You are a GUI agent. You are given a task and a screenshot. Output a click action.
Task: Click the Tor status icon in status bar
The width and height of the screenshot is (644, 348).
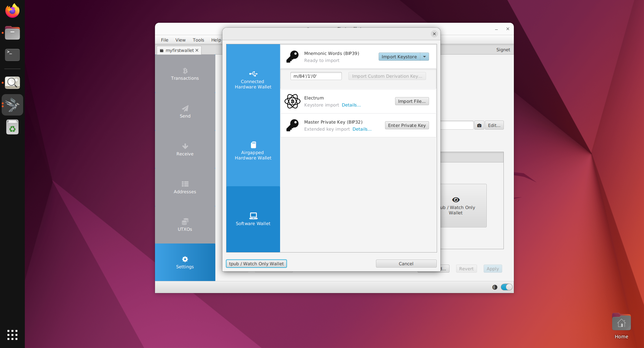[x=494, y=287]
